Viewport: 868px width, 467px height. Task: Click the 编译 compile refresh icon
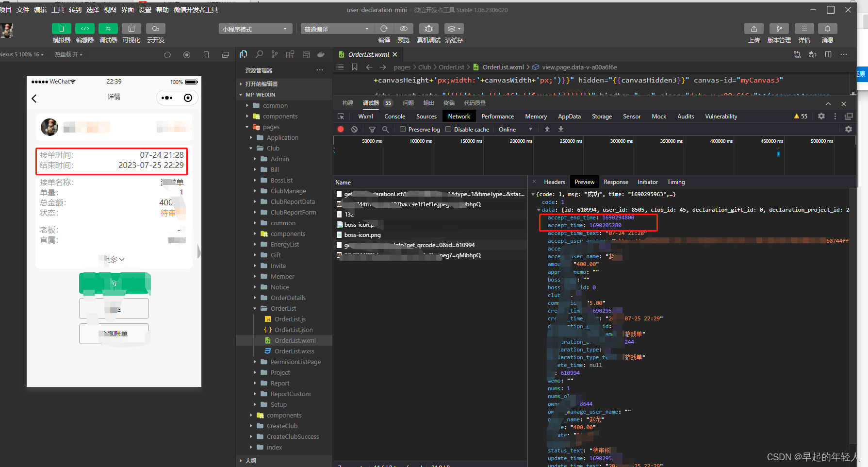pos(384,29)
